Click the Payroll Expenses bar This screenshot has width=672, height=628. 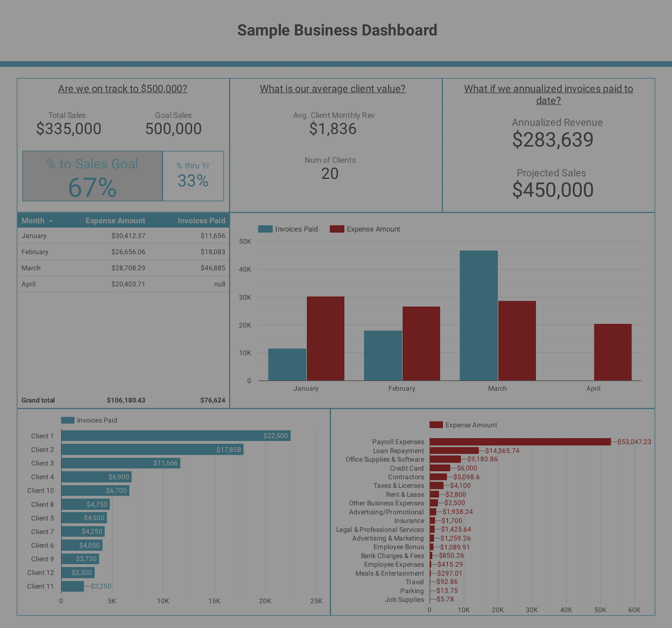[520, 442]
